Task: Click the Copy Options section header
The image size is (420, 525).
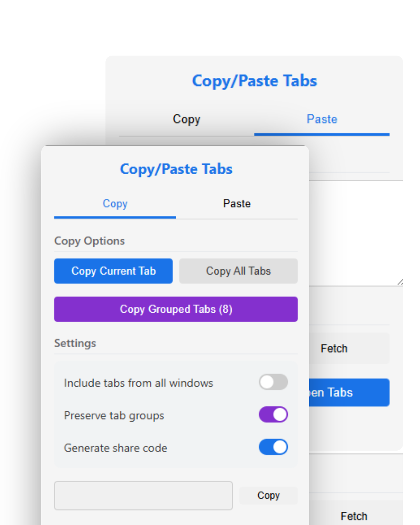Action: coord(89,241)
